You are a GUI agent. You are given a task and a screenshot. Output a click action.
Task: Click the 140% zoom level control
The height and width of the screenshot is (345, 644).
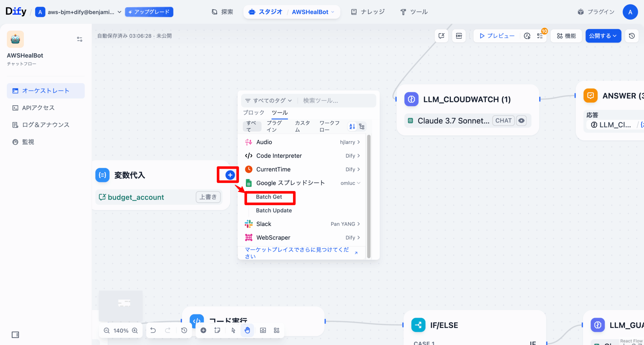[x=120, y=331]
